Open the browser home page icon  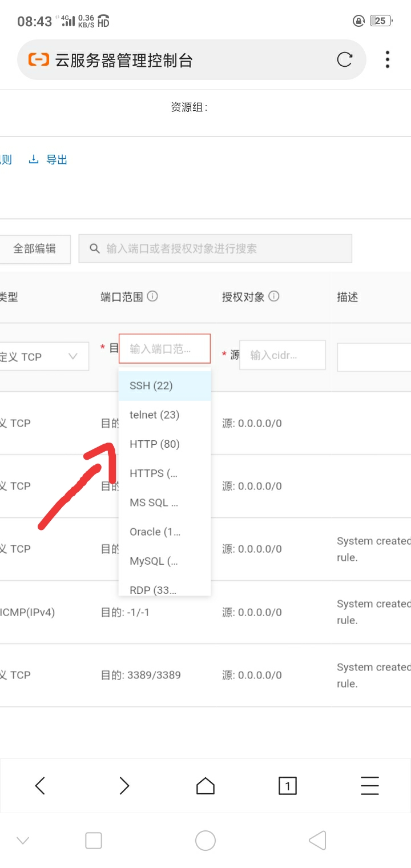pos(205,786)
